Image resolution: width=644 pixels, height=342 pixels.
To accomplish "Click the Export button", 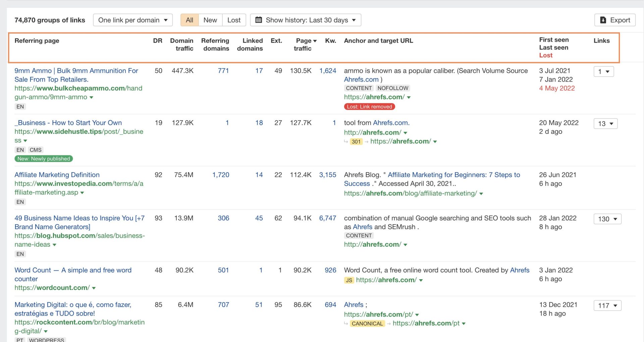I will coord(615,20).
